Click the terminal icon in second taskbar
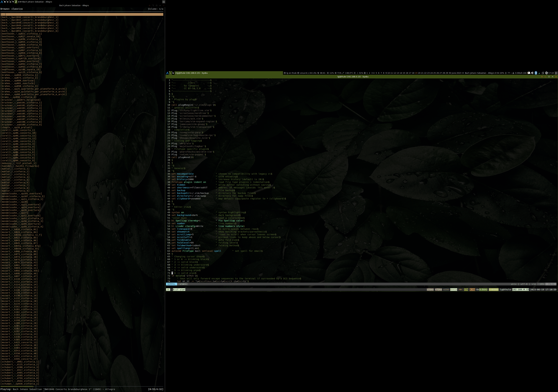 click(170, 73)
